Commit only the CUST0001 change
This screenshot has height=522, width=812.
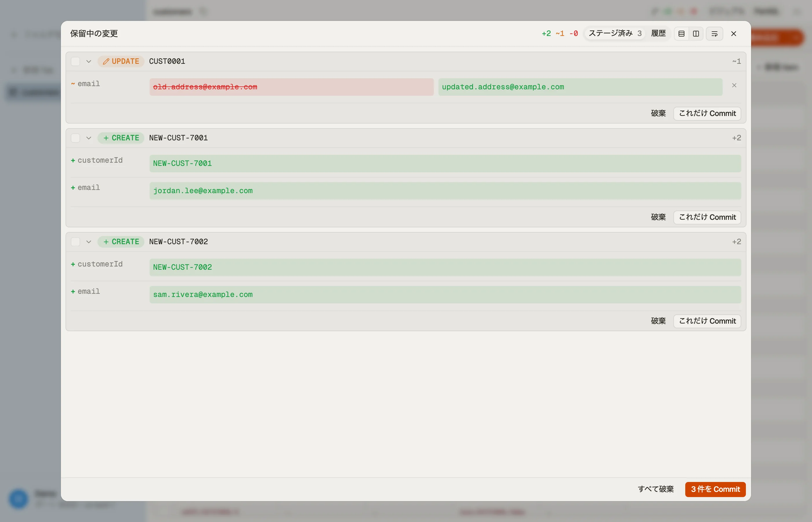(707, 113)
